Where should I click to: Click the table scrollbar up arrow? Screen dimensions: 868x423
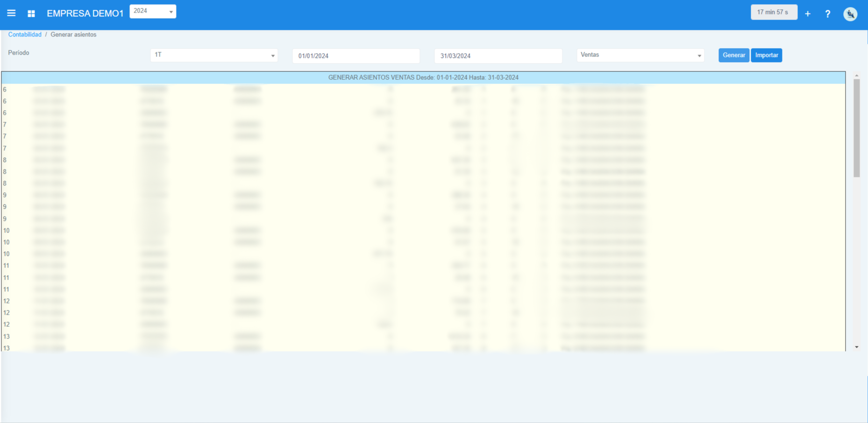857,75
